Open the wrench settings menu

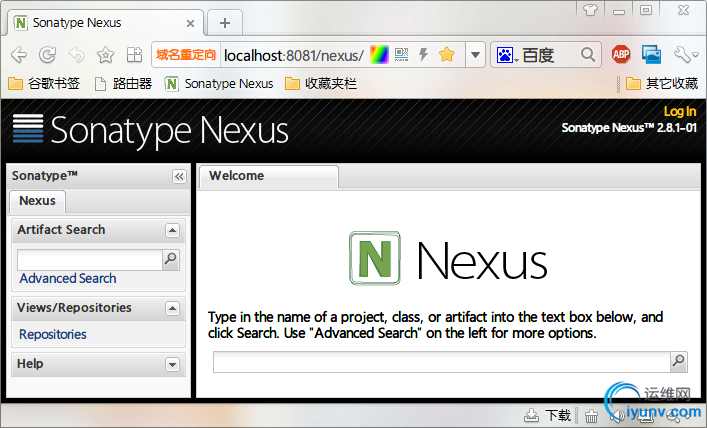point(686,55)
